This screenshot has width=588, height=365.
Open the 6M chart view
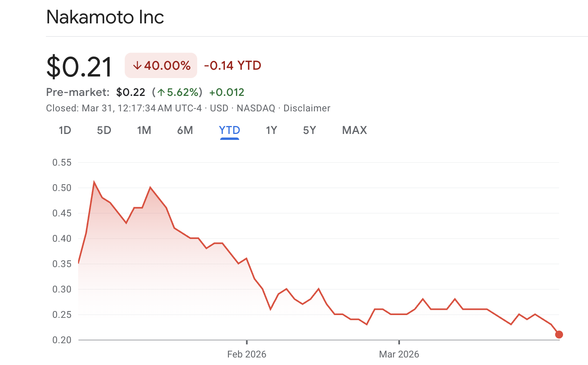point(185,130)
